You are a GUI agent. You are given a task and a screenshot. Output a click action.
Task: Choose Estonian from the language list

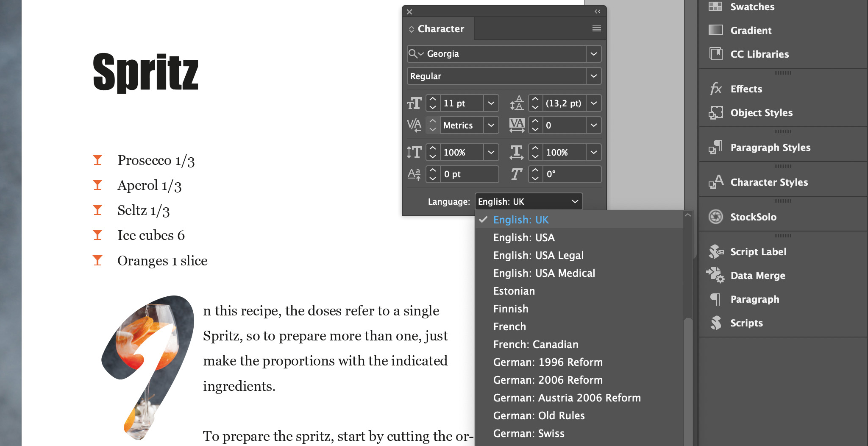point(579,291)
